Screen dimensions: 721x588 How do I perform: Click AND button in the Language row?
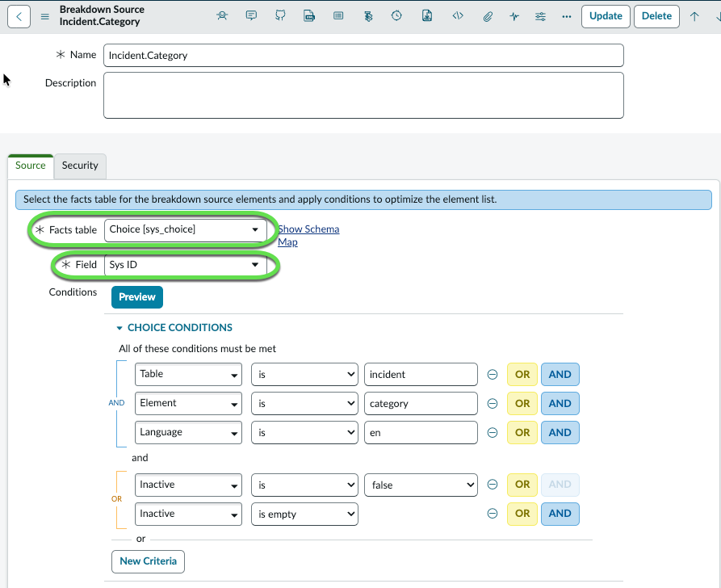[560, 432]
